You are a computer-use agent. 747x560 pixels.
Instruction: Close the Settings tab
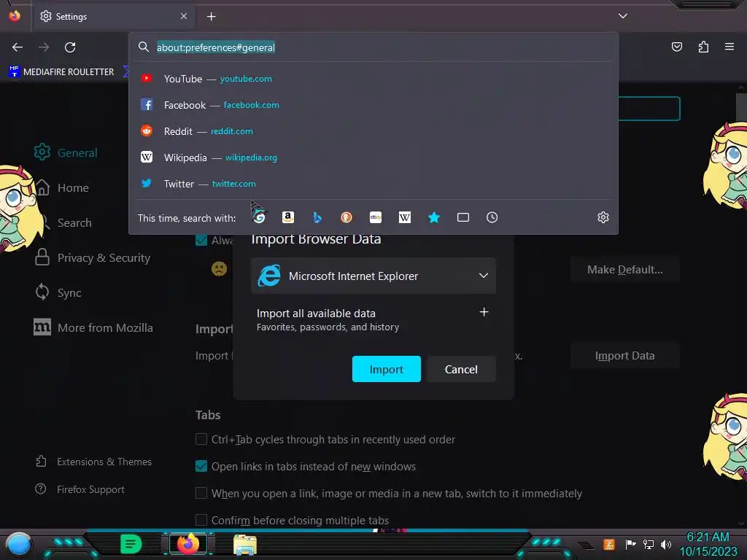pos(184,16)
